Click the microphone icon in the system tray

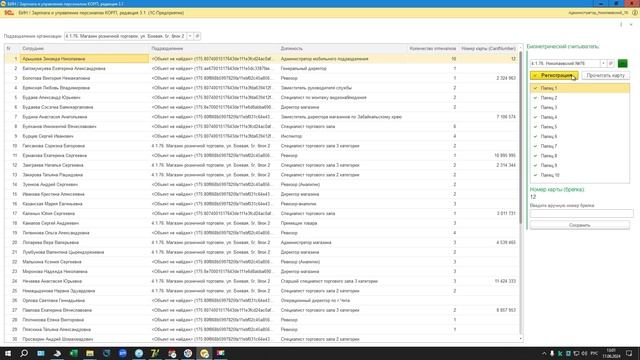coord(552,353)
